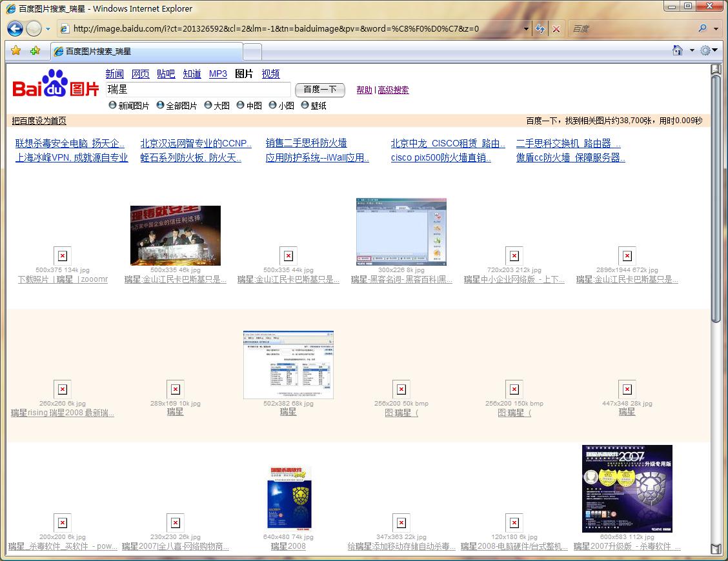Image resolution: width=728 pixels, height=561 pixels.
Task: Click the Add to Favorites icon
Action: [x=35, y=50]
